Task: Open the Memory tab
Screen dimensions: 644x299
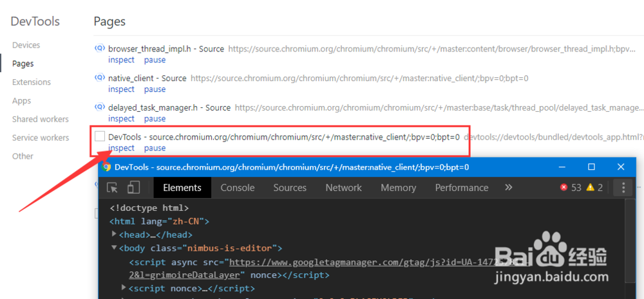Action: 399,188
